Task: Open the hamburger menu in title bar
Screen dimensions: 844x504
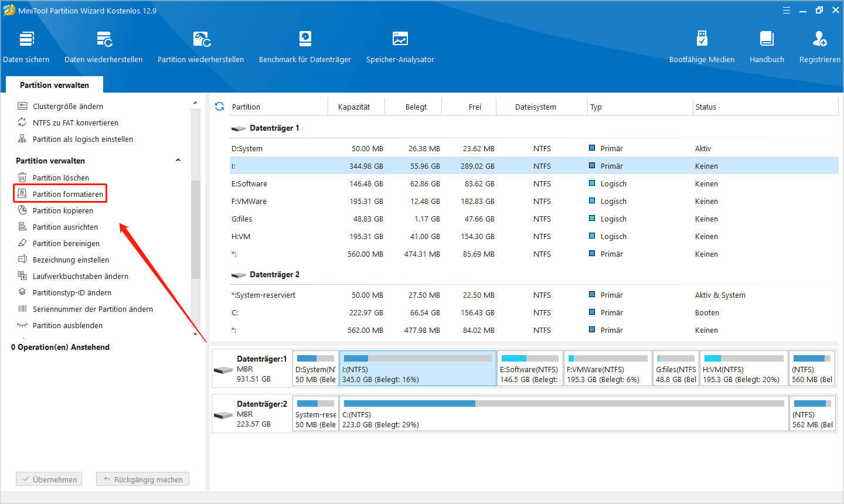Action: [787, 11]
